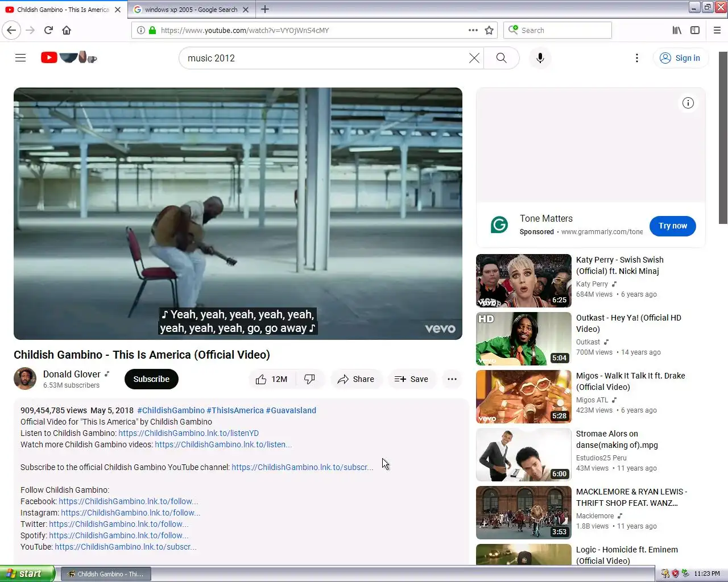Open the #ThisIsAmerica hashtag

pos(235,410)
